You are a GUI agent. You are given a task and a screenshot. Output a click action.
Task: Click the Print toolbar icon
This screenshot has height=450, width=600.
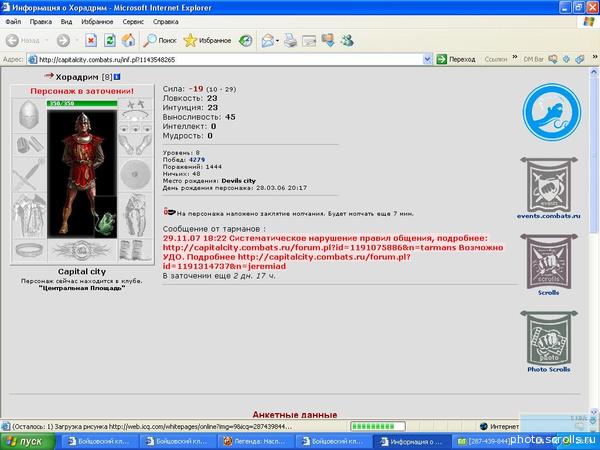[290, 40]
